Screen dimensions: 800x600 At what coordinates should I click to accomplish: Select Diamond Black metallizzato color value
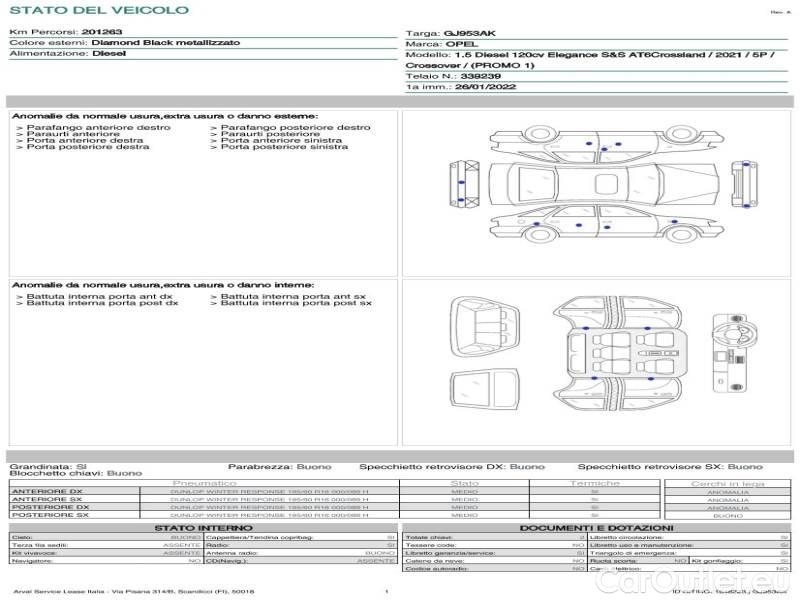(166, 43)
